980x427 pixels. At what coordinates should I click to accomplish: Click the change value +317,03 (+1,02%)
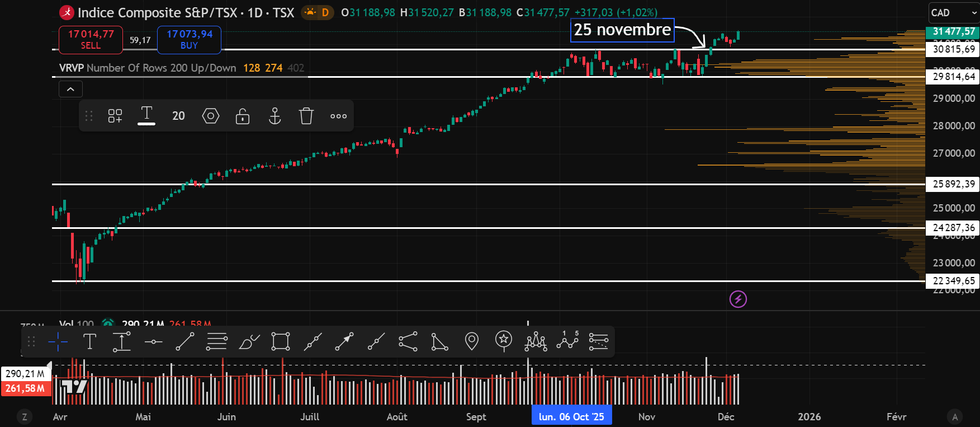pyautogui.click(x=616, y=12)
